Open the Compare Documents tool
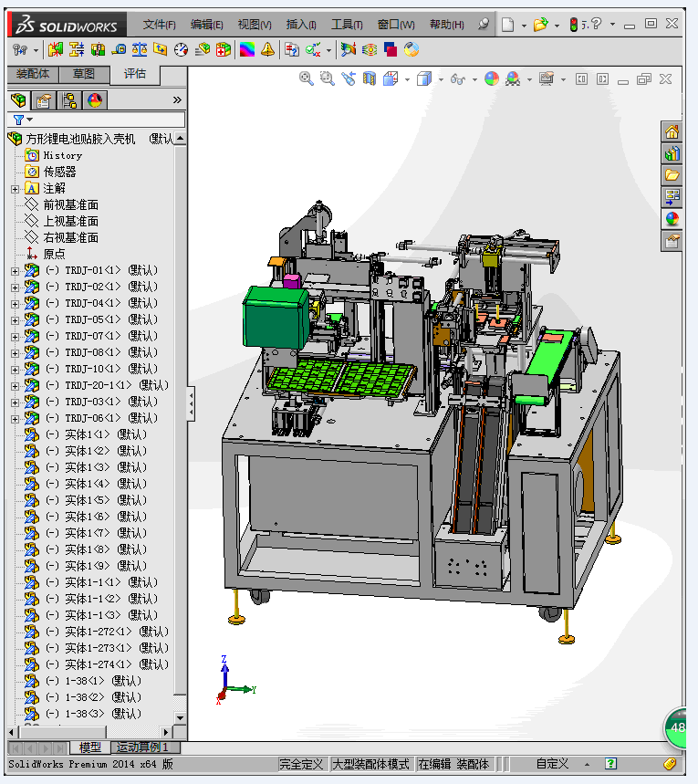Viewport: 698px width, 784px height. 291,49
